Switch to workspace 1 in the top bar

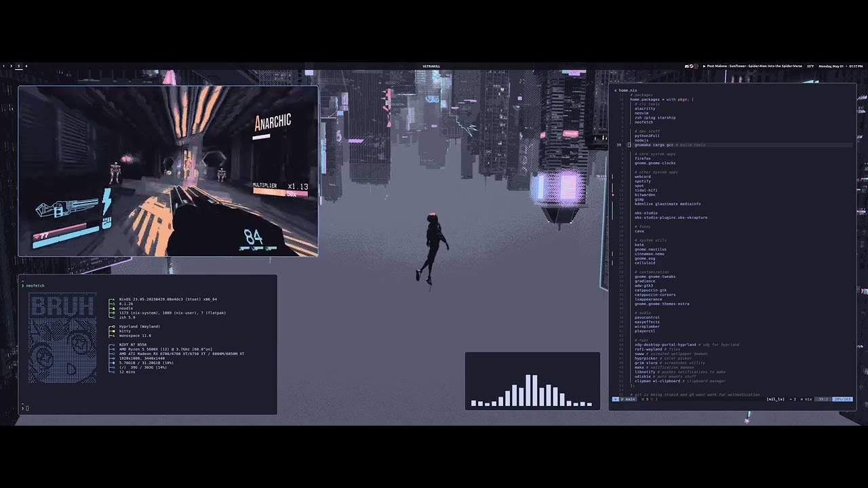(4, 66)
